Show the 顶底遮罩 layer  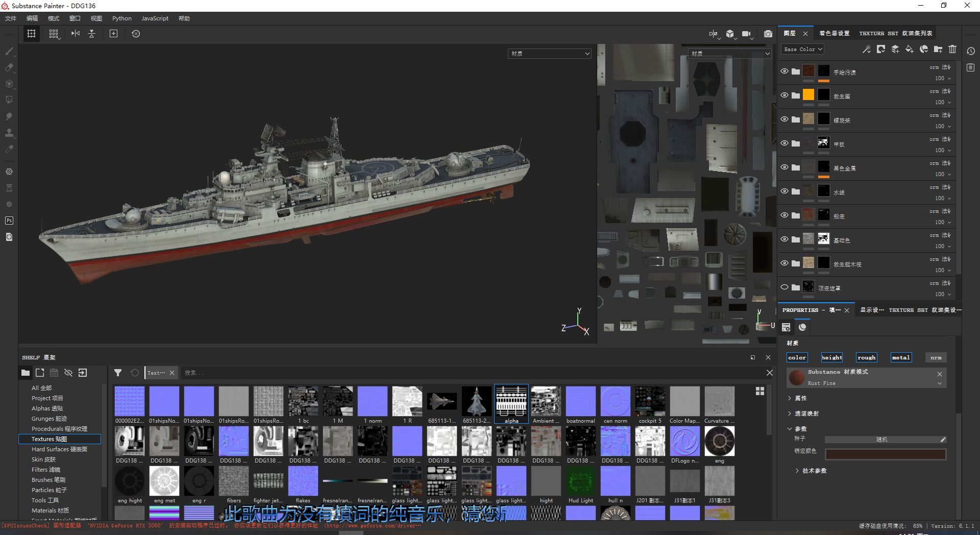pos(785,287)
